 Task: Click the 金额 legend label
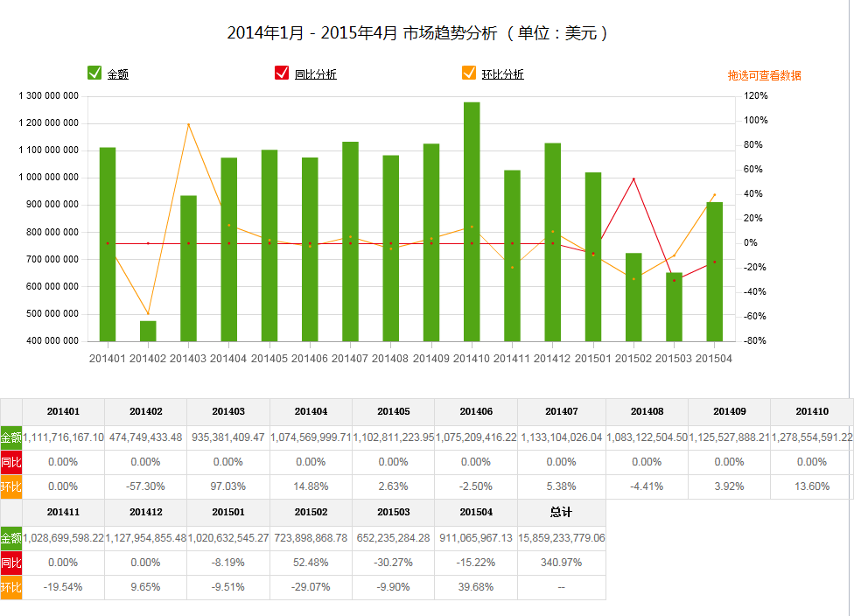(x=118, y=74)
